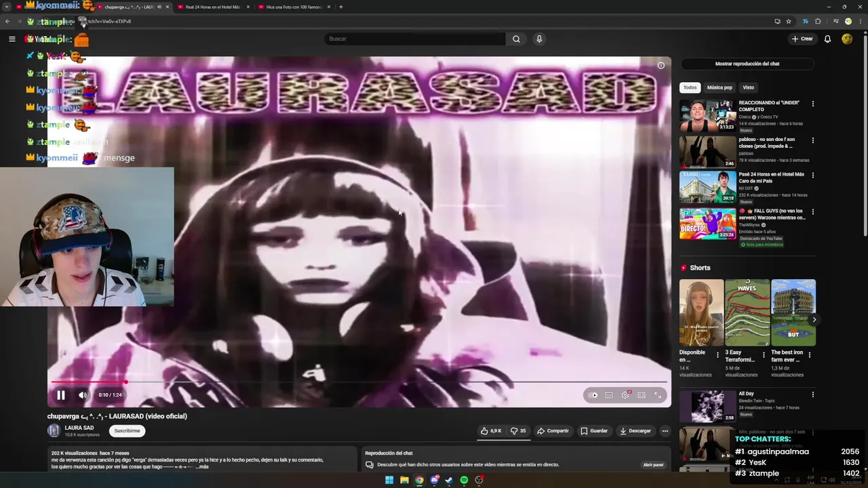The image size is (868, 488).
Task: Click the Descargar button
Action: (x=635, y=431)
